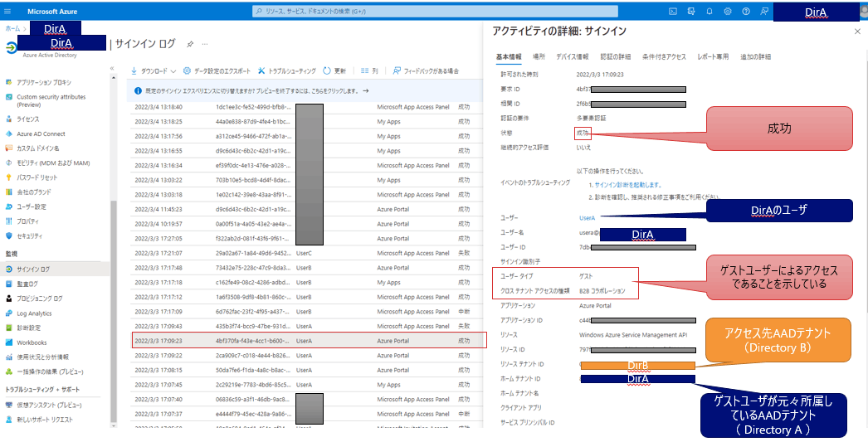Click the Custom security attributes (Preview) icon
The width and height of the screenshot is (868, 442).
point(8,97)
